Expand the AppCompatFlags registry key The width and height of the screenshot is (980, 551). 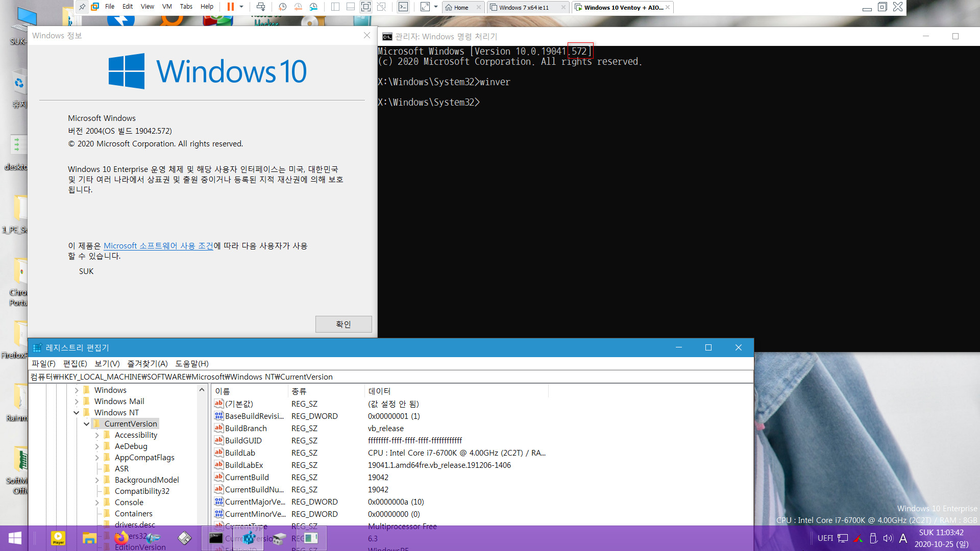pyautogui.click(x=97, y=458)
